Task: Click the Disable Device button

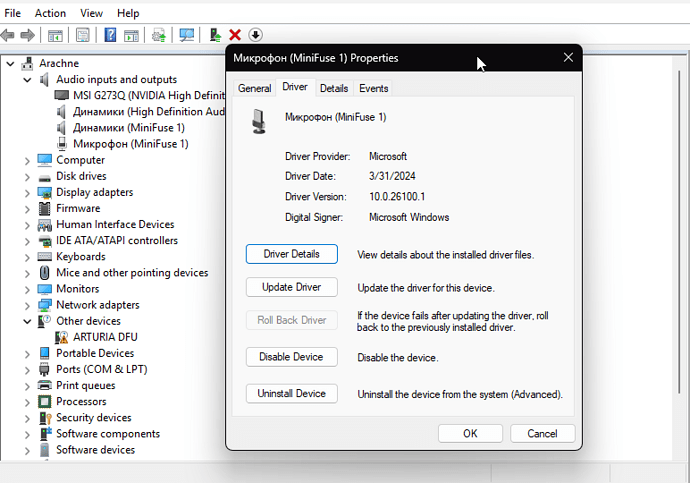Action: [291, 357]
